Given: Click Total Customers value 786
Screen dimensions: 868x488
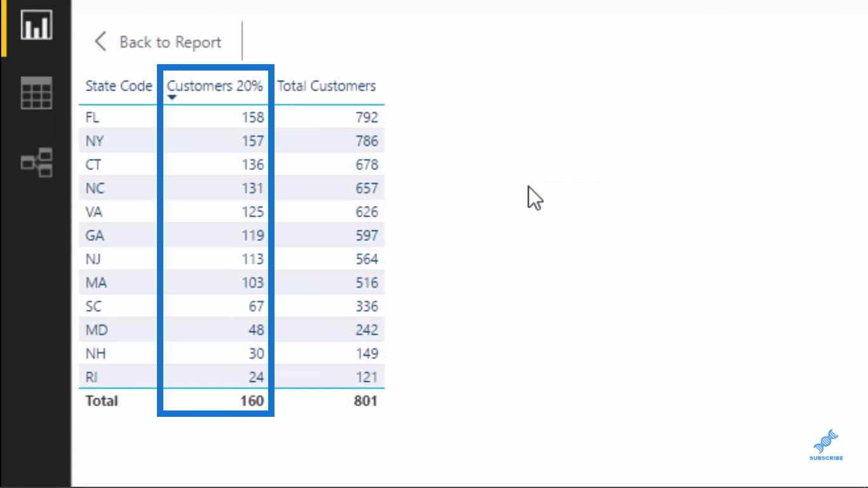Looking at the screenshot, I should 367,140.
